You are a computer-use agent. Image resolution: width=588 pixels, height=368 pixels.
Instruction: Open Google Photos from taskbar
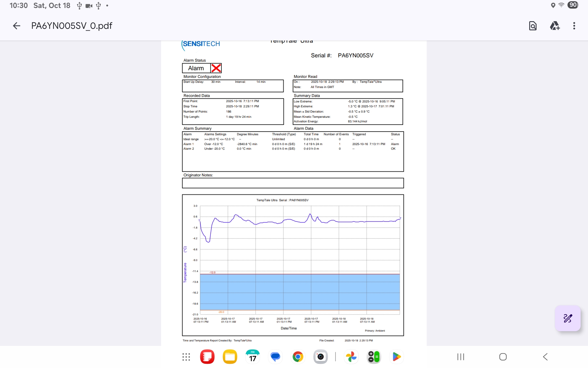(x=351, y=357)
